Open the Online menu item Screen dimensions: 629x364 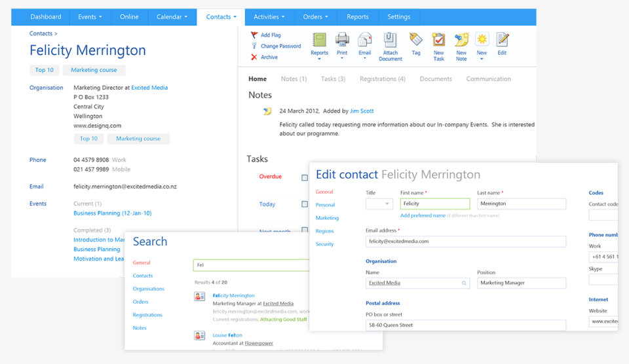129,17
